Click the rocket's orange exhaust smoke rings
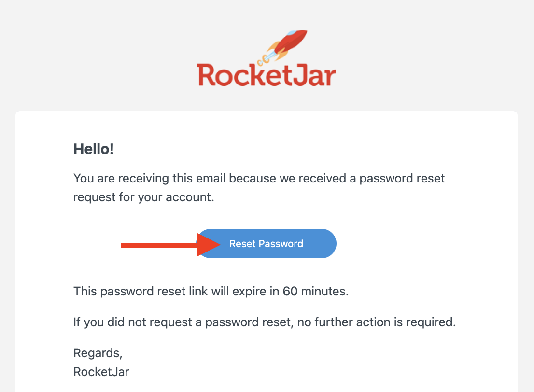534x392 pixels. coord(263,60)
